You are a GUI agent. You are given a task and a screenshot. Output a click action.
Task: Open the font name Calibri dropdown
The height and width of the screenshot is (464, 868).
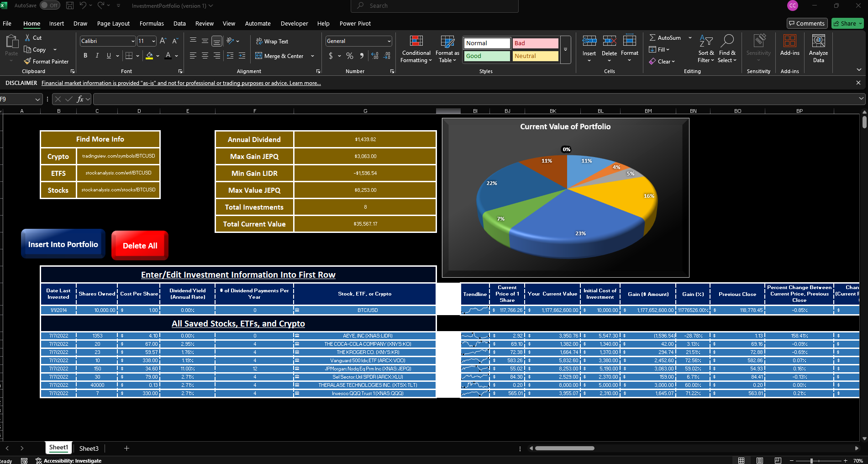[133, 41]
